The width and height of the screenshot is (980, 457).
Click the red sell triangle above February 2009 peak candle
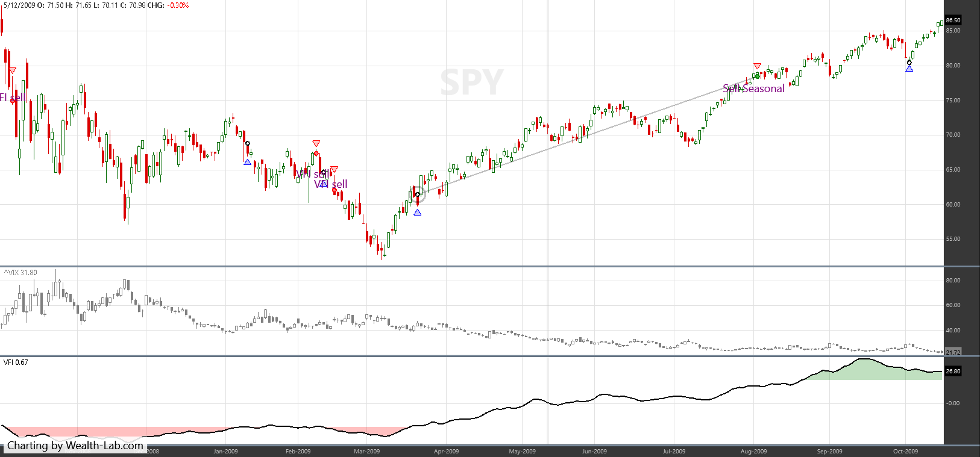tap(316, 143)
